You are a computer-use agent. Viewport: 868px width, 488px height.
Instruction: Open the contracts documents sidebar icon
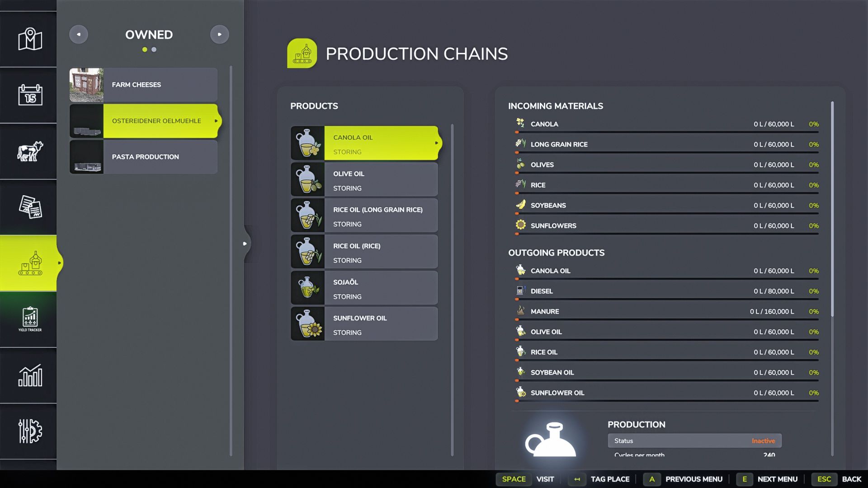[x=30, y=207]
